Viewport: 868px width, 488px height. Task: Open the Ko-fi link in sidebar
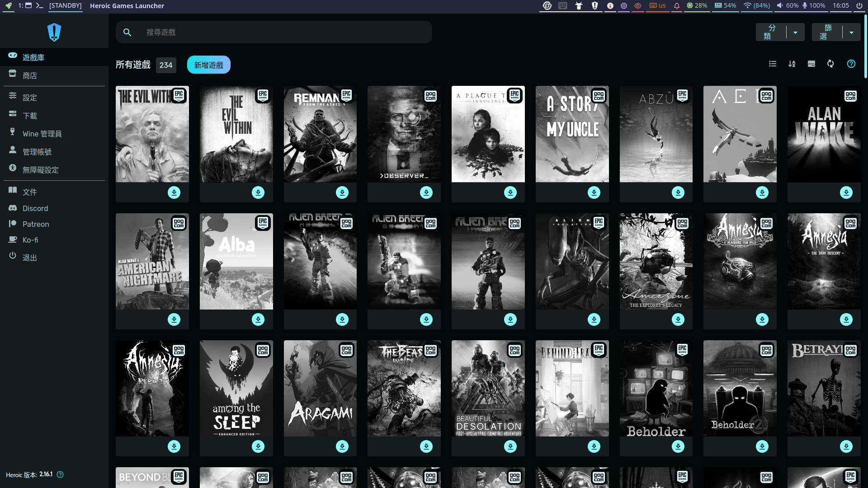coord(54,239)
